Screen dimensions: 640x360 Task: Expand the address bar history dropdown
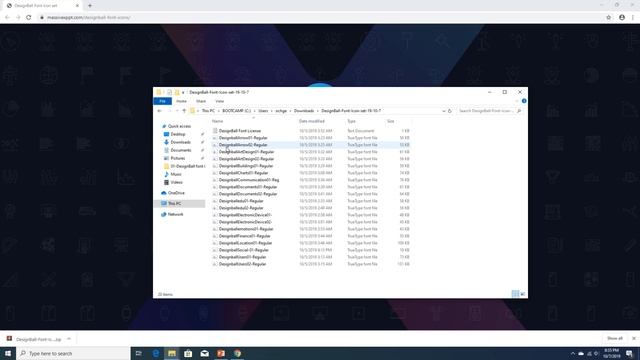(444, 111)
